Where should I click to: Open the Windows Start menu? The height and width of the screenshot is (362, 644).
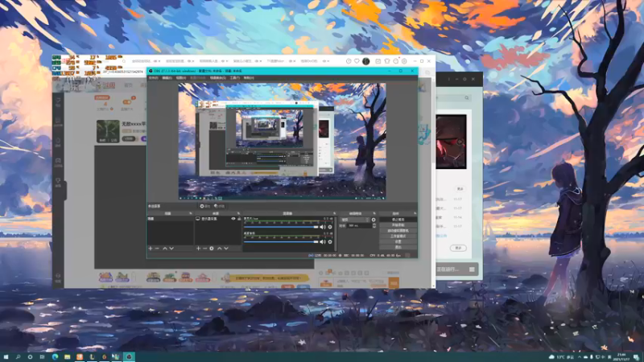coord(6,357)
